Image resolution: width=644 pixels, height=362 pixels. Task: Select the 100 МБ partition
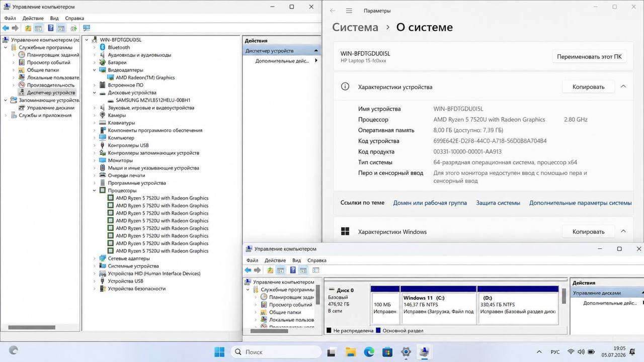(385, 305)
